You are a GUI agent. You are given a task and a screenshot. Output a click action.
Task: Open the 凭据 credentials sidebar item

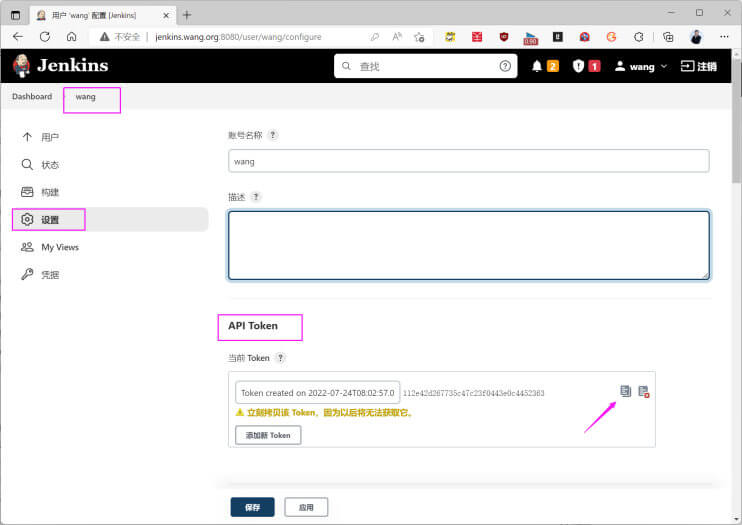[x=50, y=275]
